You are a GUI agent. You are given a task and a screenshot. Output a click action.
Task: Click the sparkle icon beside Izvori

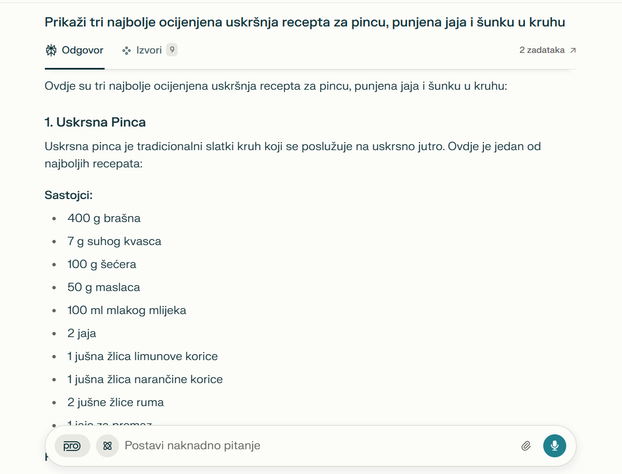126,50
